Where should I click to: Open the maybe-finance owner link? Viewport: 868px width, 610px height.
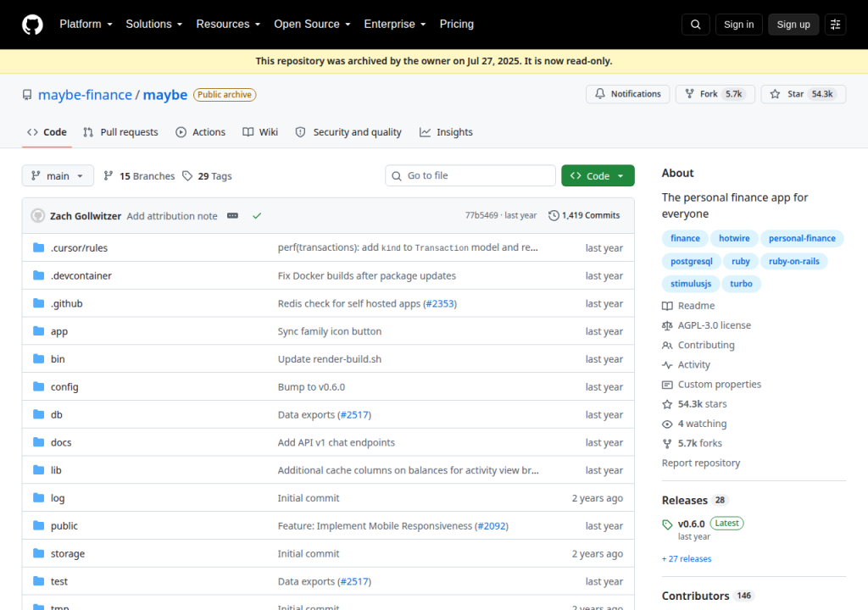(x=86, y=95)
